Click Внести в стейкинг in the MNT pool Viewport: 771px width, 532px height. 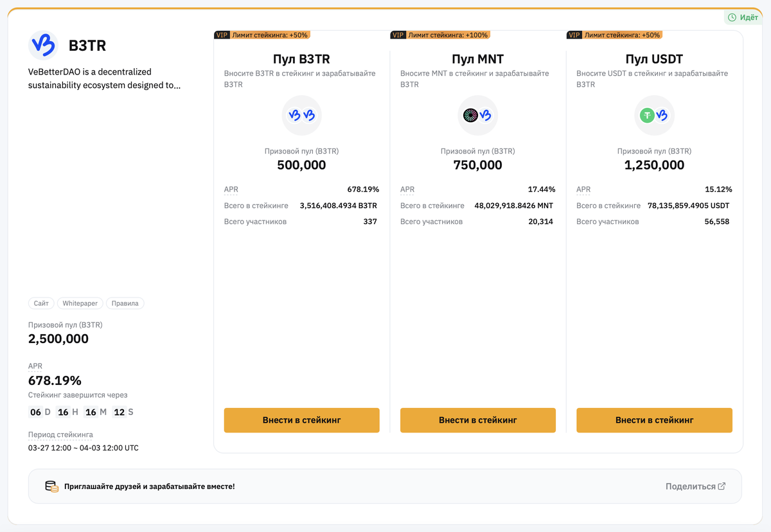click(477, 420)
